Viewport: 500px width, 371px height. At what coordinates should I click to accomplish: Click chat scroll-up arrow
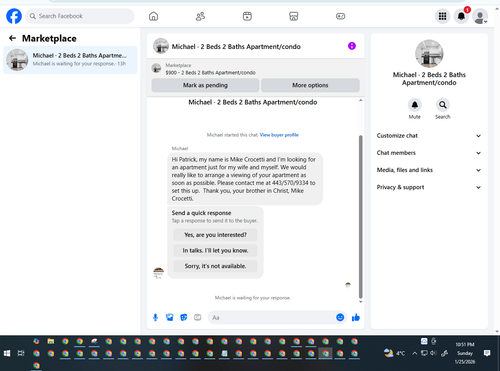pos(361,100)
